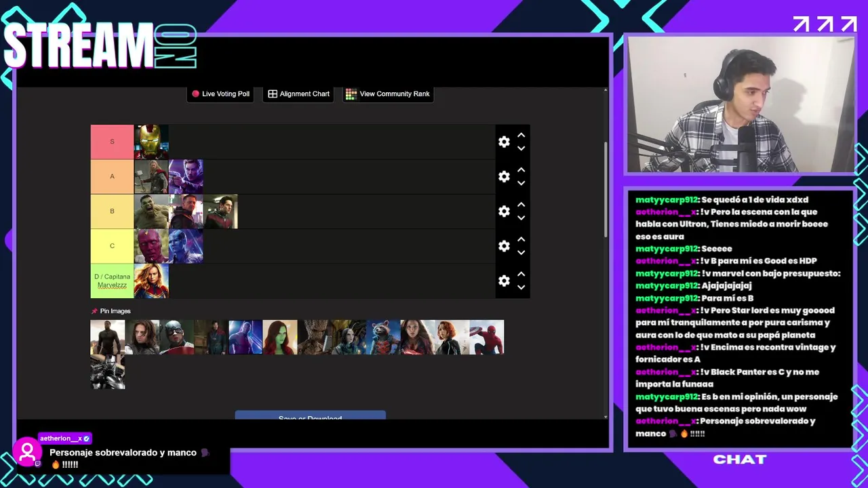Pick the Groot image from the pool

(x=315, y=337)
